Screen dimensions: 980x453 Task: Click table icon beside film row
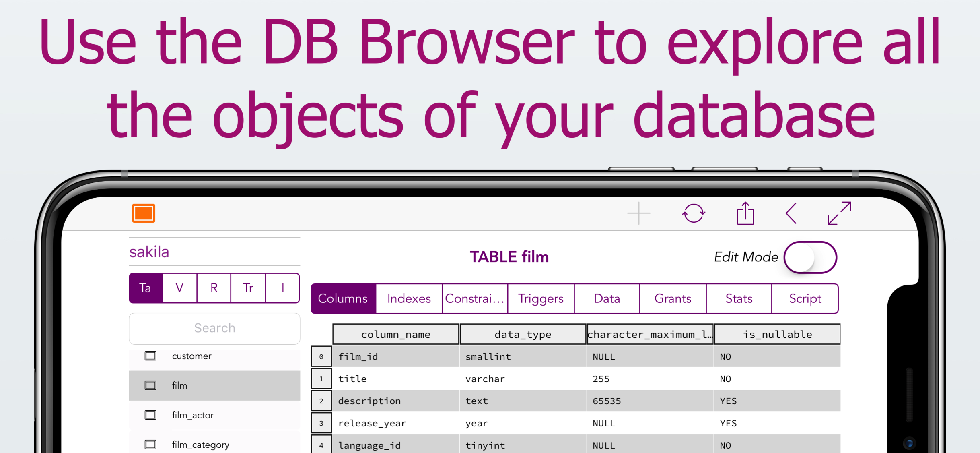coord(150,385)
